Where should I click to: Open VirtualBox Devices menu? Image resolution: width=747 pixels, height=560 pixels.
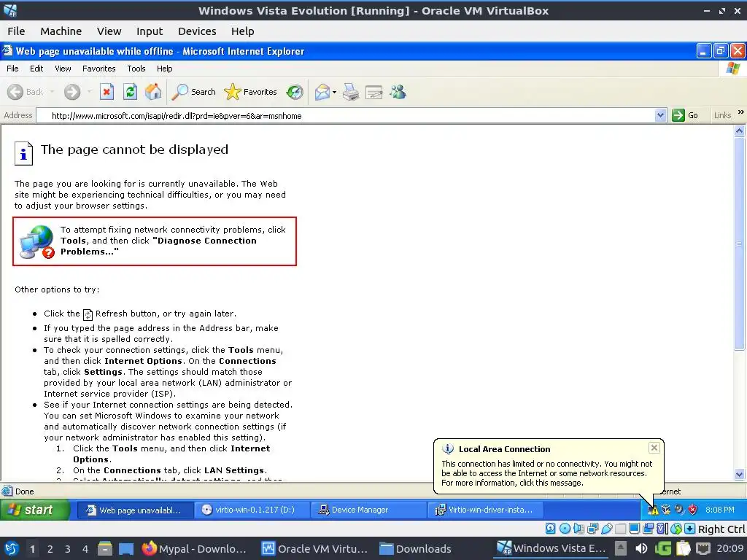pos(197,31)
